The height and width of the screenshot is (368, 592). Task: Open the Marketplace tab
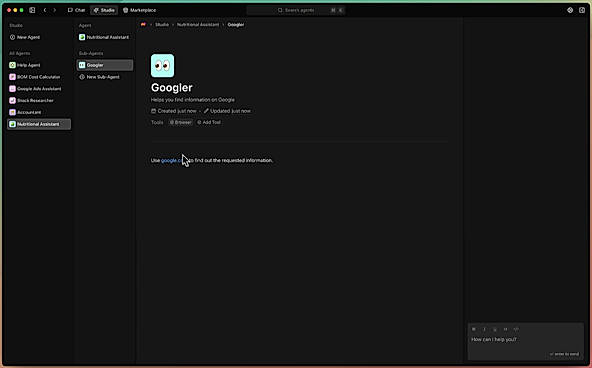(x=139, y=10)
